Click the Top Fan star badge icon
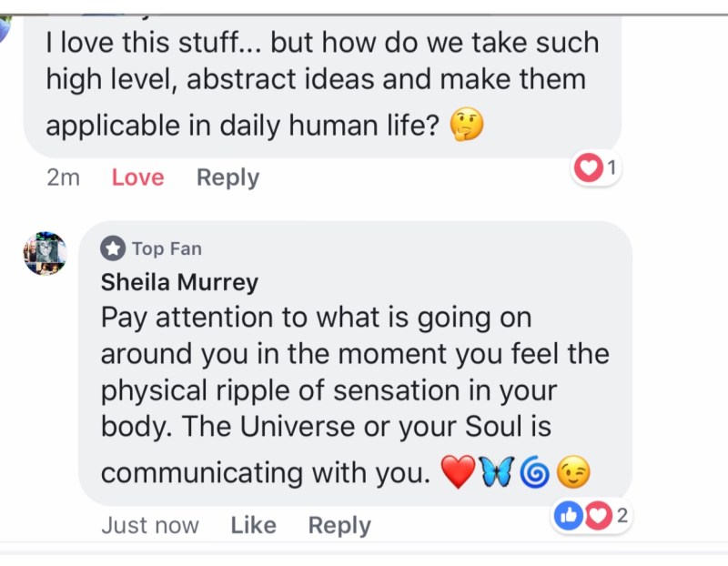The width and height of the screenshot is (728, 566). tap(113, 248)
